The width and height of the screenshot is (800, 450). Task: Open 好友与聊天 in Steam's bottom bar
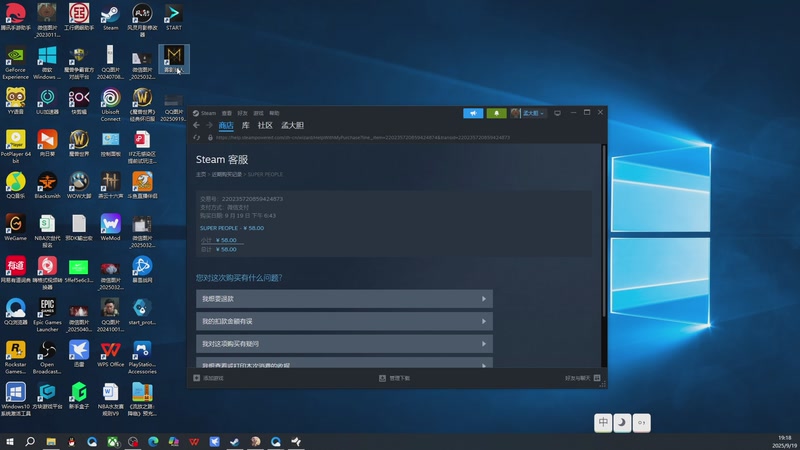pyautogui.click(x=582, y=378)
